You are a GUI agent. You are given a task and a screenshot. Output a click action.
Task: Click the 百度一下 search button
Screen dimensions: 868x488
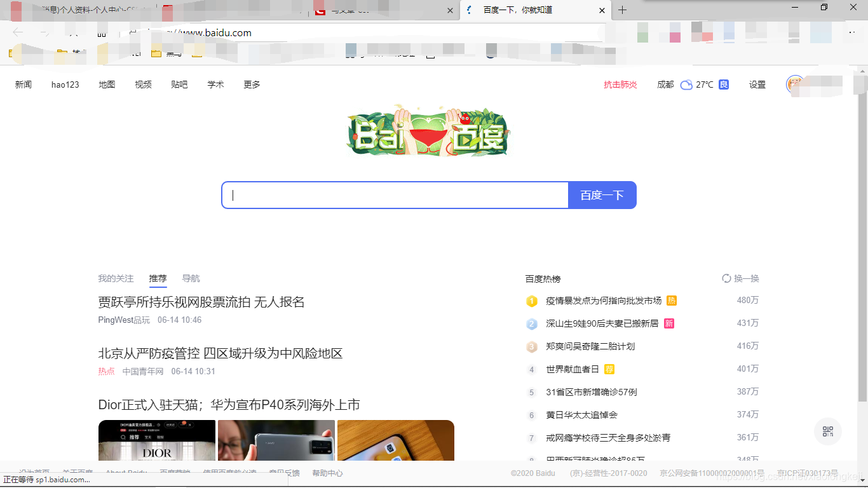click(x=602, y=195)
